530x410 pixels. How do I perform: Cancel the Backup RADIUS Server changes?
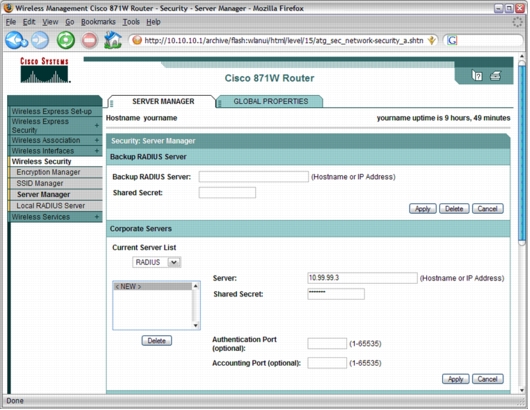tap(487, 209)
